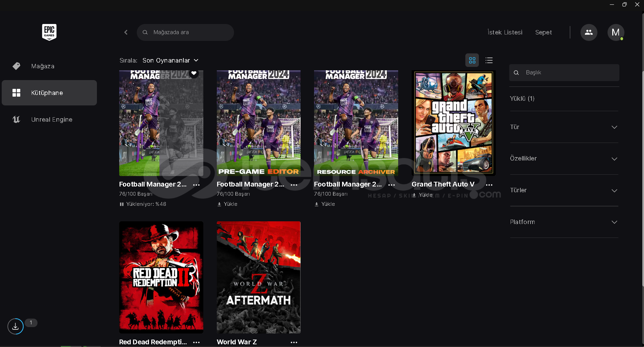Expand the Platform filter

tap(564, 222)
